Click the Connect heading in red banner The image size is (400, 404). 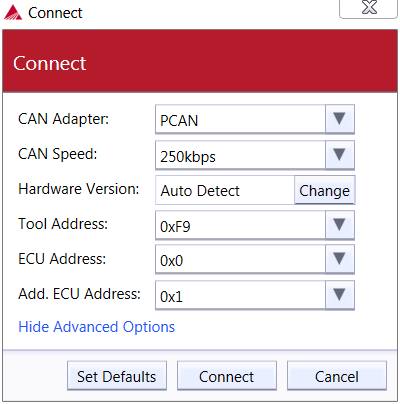[x=50, y=63]
